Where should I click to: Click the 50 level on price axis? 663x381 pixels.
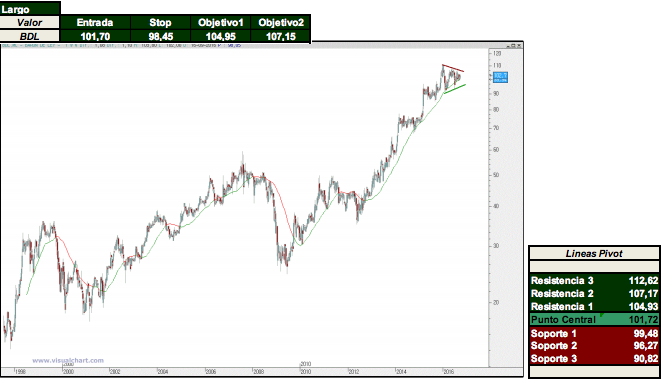496,175
